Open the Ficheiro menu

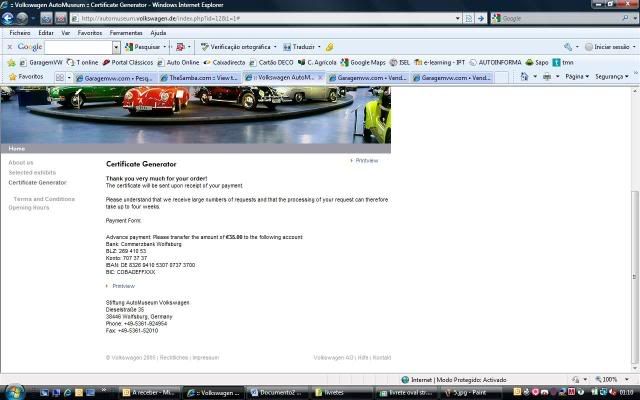point(20,33)
